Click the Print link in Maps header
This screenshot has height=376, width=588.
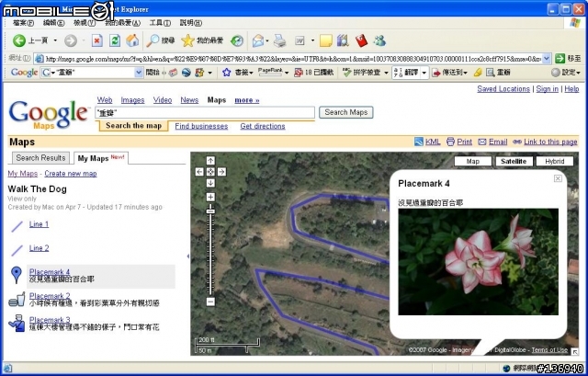coord(464,142)
